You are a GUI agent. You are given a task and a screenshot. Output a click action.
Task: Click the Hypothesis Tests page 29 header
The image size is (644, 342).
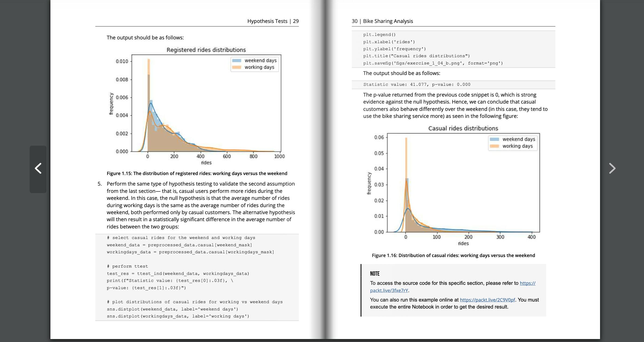click(273, 21)
